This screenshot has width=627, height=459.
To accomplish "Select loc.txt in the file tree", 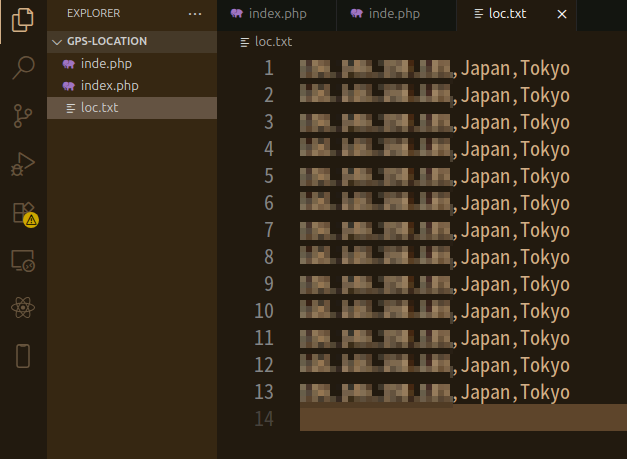I will (x=98, y=108).
